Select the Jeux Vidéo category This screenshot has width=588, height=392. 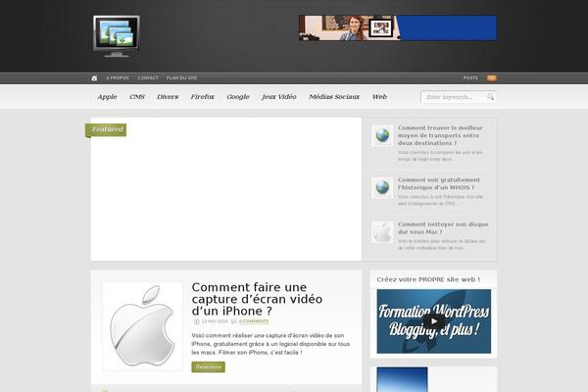pyautogui.click(x=279, y=97)
